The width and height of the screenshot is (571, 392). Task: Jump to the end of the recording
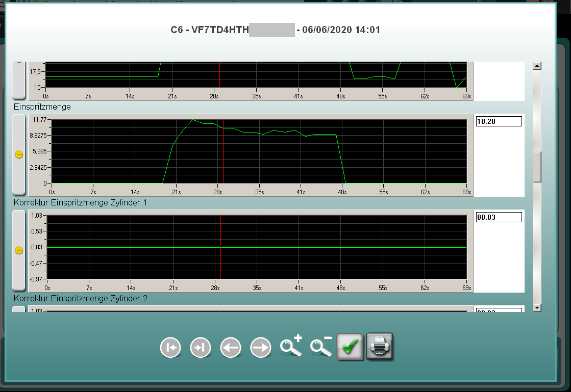point(201,348)
